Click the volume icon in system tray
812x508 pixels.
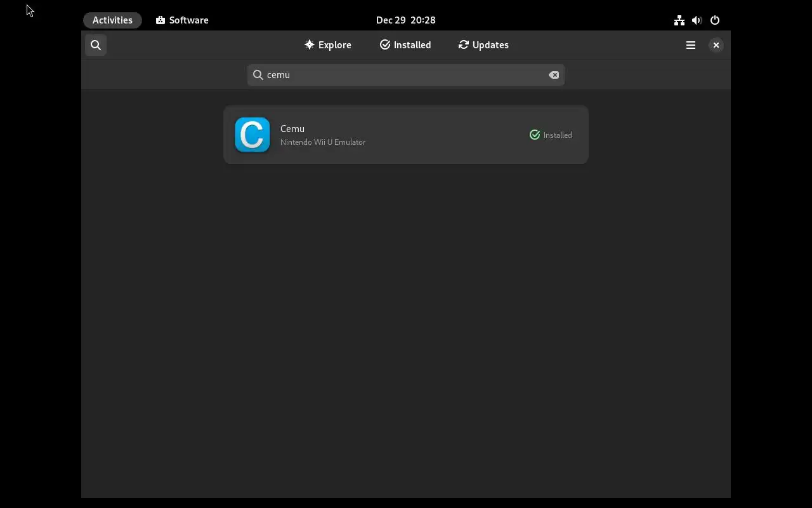point(697,20)
